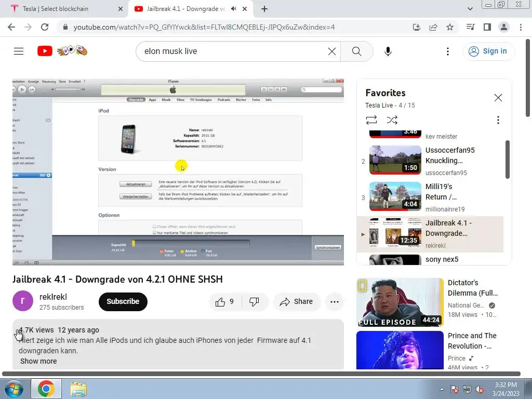Click the page vertical scrollbar
Image resolution: width=532 pixels, height=399 pixels.
click(x=529, y=78)
